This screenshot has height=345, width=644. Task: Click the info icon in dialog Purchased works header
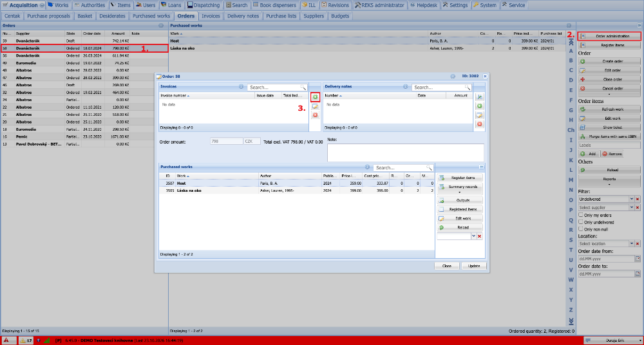tap(368, 167)
